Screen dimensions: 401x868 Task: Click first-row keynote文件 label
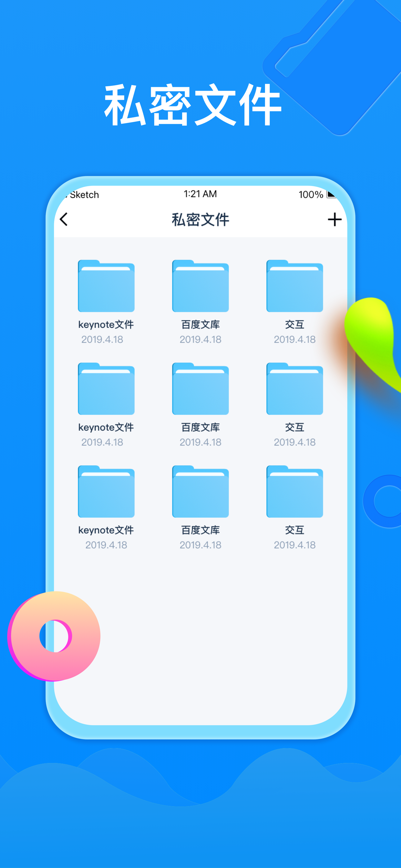pos(106,325)
